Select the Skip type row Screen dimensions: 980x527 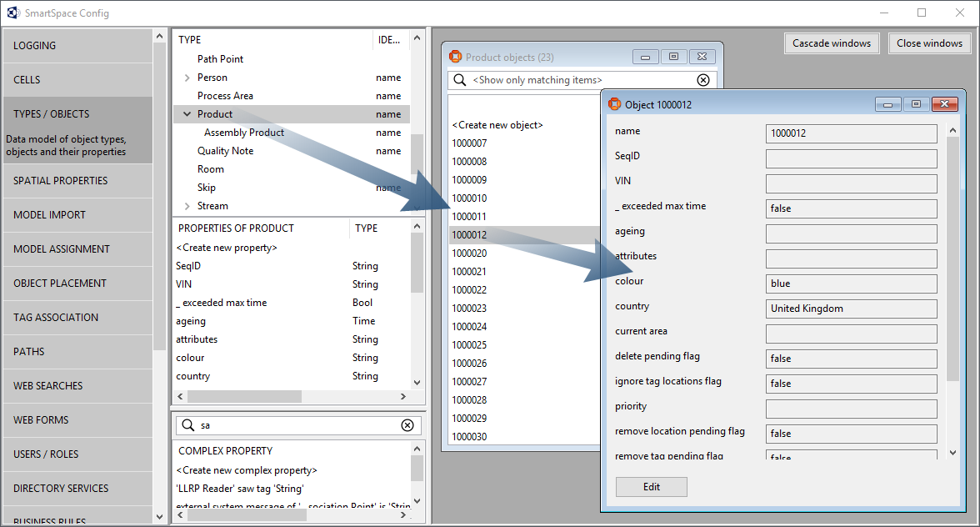click(x=292, y=188)
